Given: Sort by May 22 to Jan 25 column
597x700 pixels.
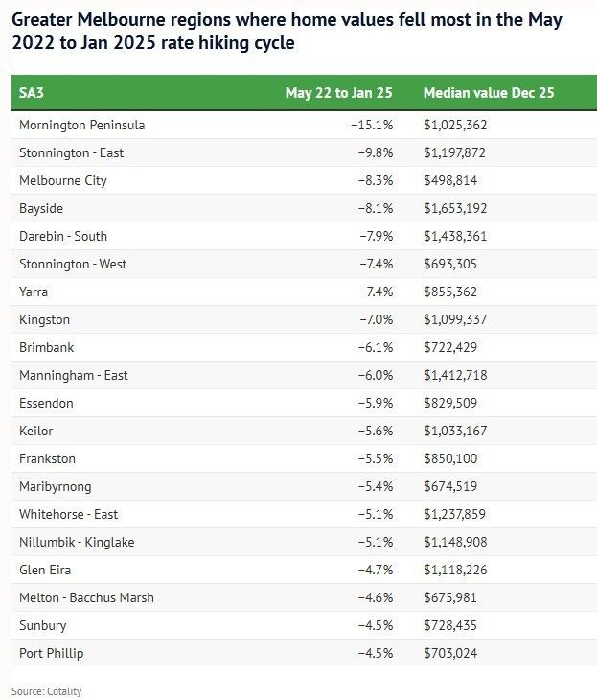Looking at the screenshot, I should [338, 93].
